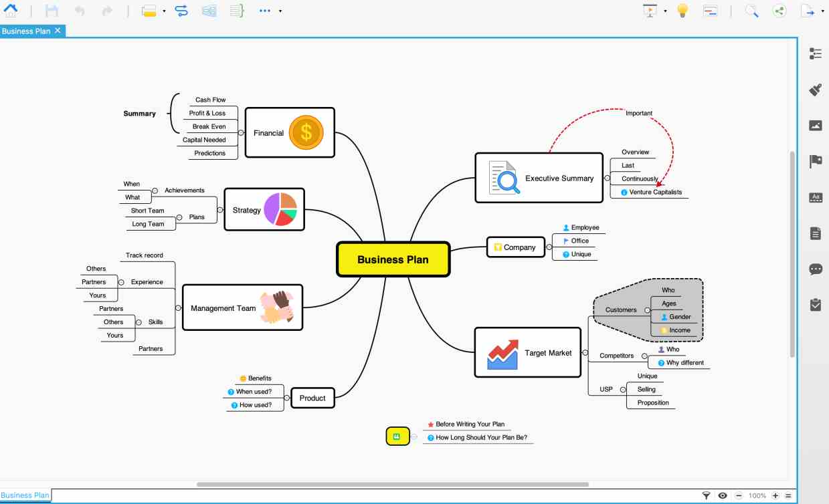The width and height of the screenshot is (829, 504).
Task: Toggle the eye focus view in status bar
Action: [723, 495]
